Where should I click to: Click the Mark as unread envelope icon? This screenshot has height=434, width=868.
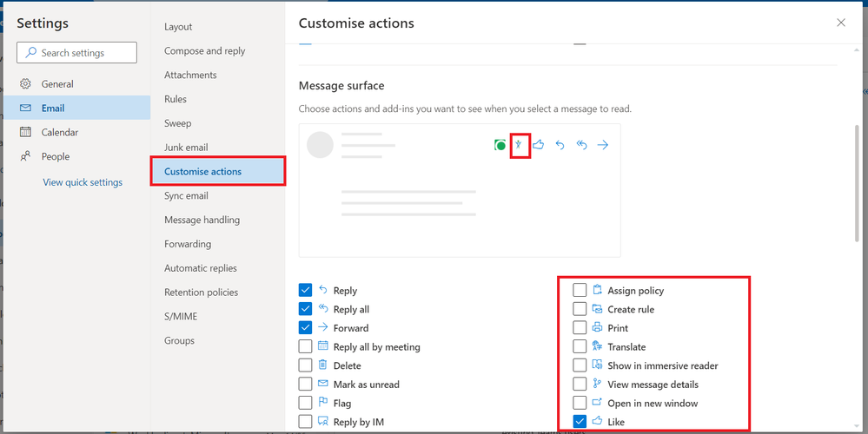coord(323,385)
